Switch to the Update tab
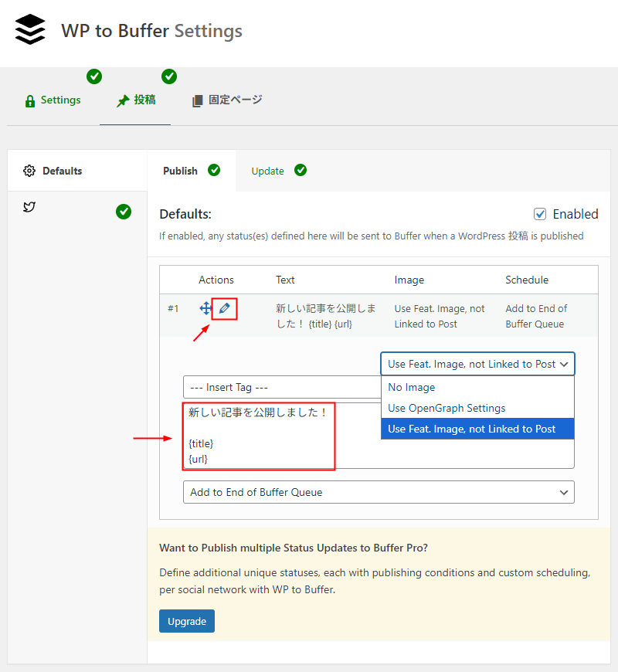 coord(267,171)
